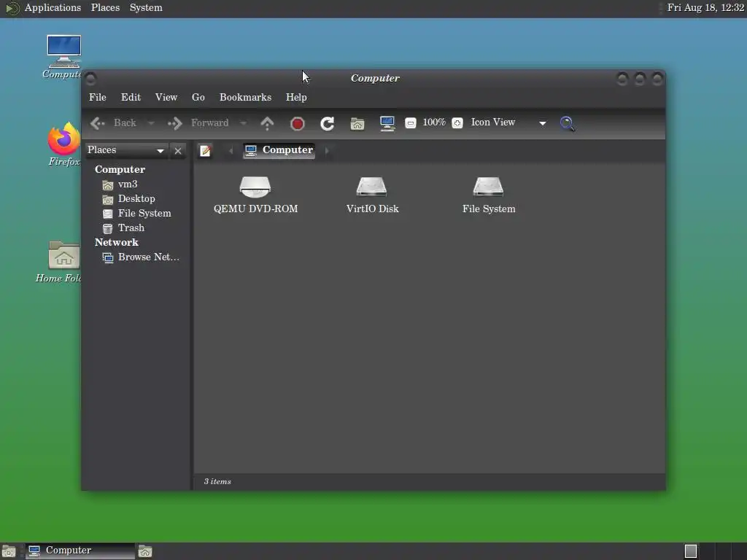
Task: Open Trash in Places sidebar
Action: tap(131, 228)
